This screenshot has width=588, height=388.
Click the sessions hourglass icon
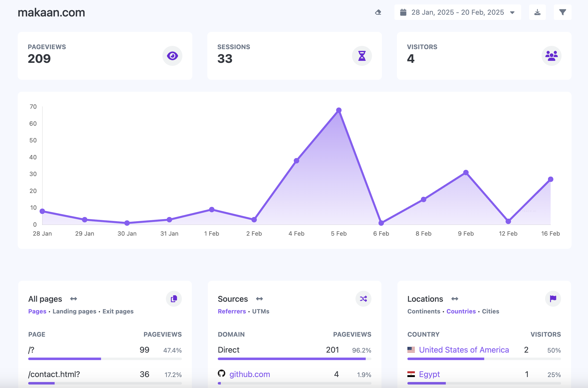362,56
